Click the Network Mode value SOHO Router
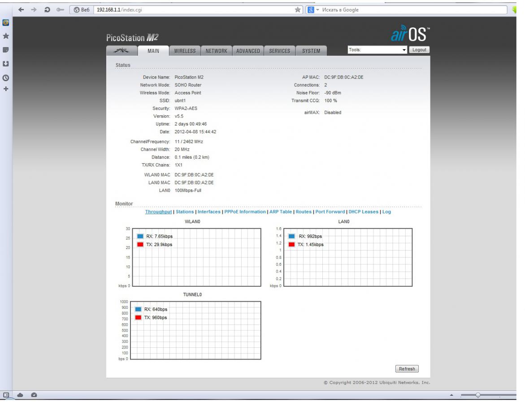The height and width of the screenshot is (420, 525). pos(188,85)
